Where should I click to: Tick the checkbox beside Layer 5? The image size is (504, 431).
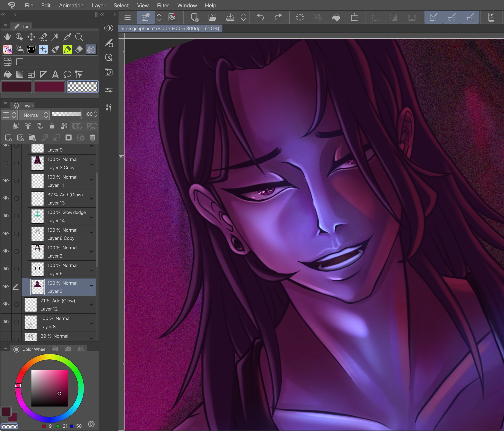(x=17, y=269)
